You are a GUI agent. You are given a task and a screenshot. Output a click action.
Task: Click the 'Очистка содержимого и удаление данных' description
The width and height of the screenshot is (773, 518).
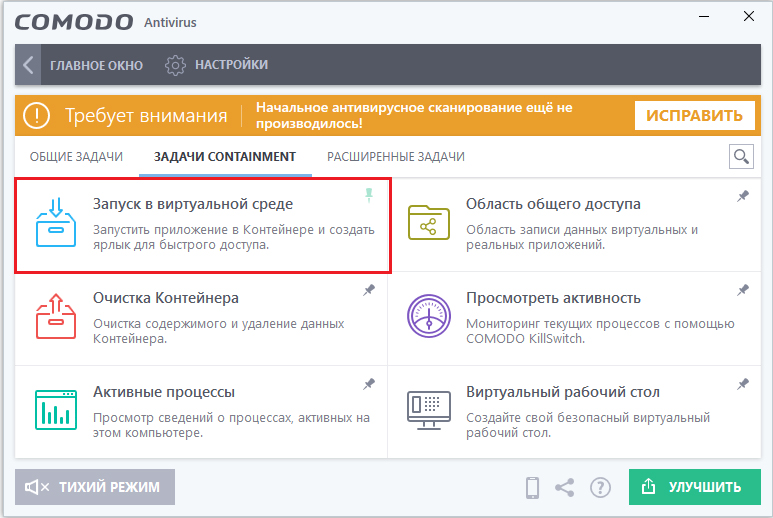coord(218,331)
